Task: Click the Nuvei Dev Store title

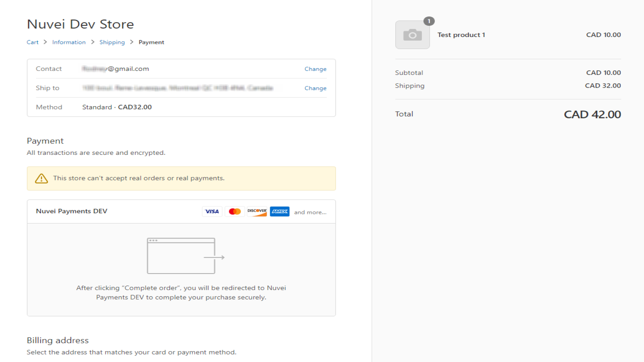Action: click(80, 24)
